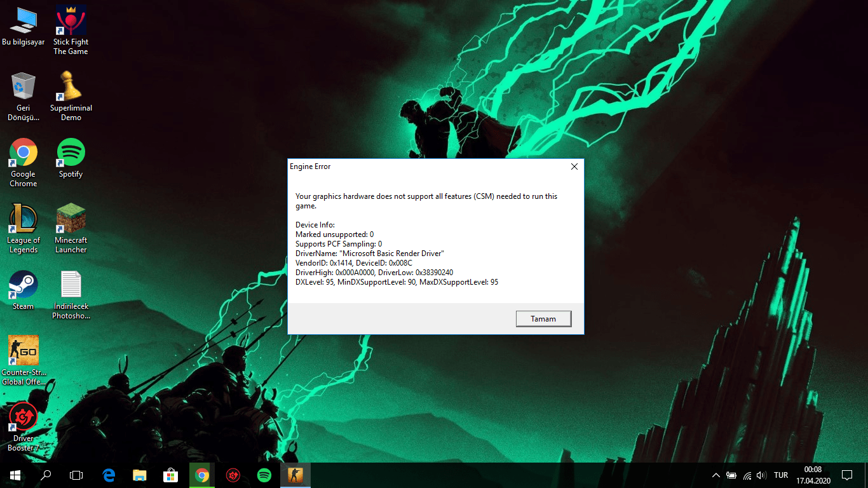Viewport: 868px width, 488px height.
Task: Click the DriverName "Microsoft Basic Render Driver" line
Action: tap(370, 254)
